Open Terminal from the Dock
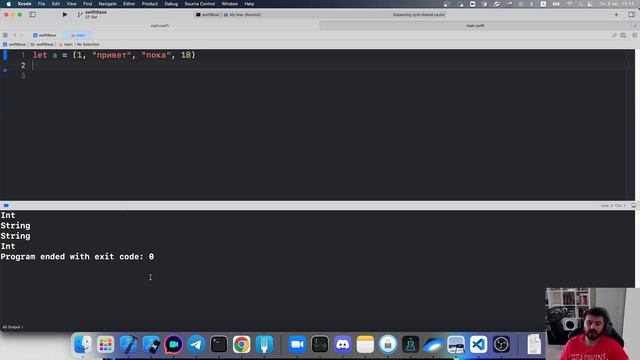This screenshot has height=360, width=640. (219, 344)
